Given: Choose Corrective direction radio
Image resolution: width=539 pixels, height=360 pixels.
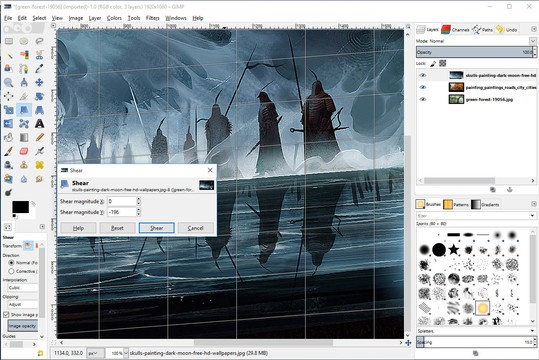Looking at the screenshot, I should pyautogui.click(x=11, y=271).
